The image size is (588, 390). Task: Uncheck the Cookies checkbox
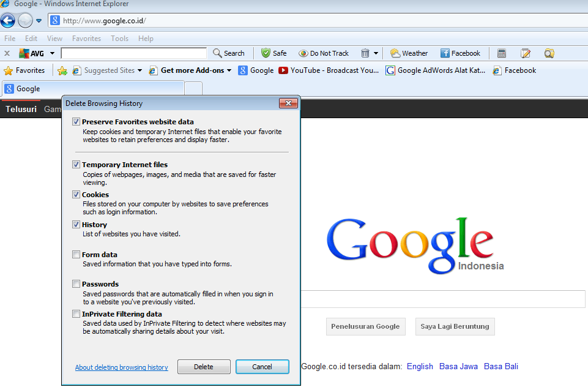tap(76, 195)
